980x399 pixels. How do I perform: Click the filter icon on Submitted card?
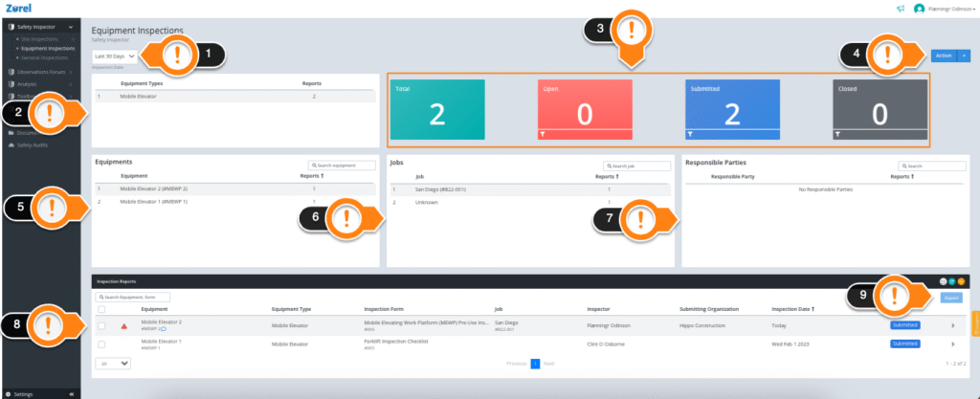[690, 134]
